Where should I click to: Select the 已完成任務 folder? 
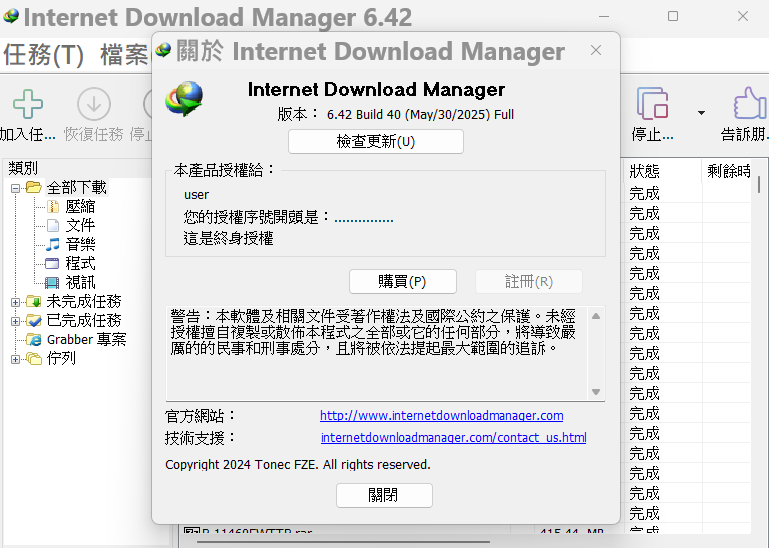point(83,320)
